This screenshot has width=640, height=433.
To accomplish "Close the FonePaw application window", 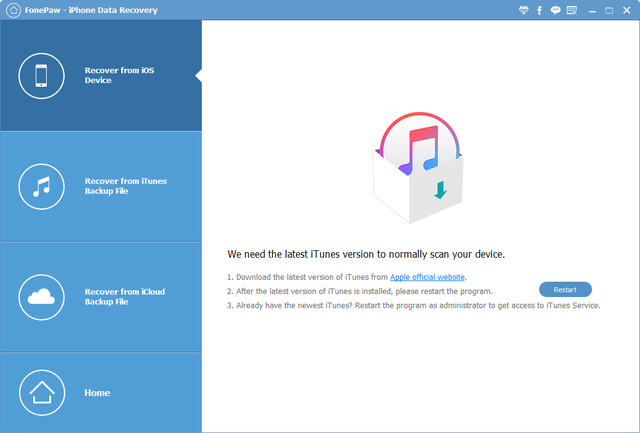I will click(x=627, y=10).
